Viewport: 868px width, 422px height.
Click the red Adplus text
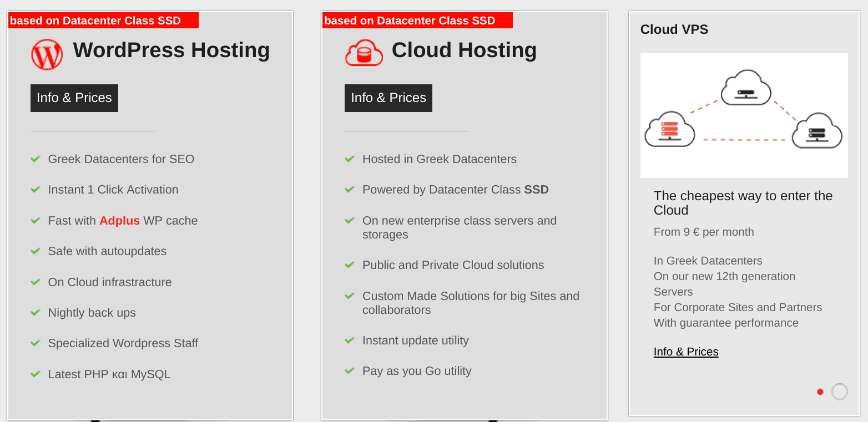coord(119,221)
